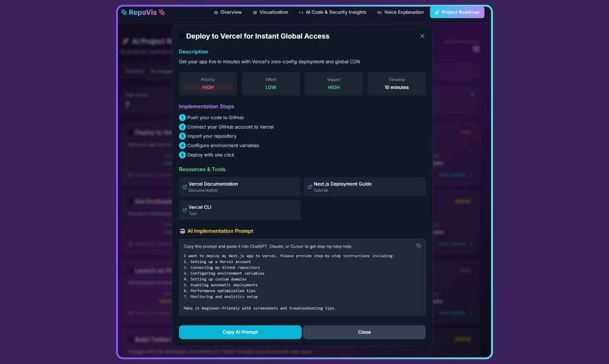Image resolution: width=609 pixels, height=364 pixels.
Task: Open the Vercel Documentation resource card
Action: (x=240, y=187)
